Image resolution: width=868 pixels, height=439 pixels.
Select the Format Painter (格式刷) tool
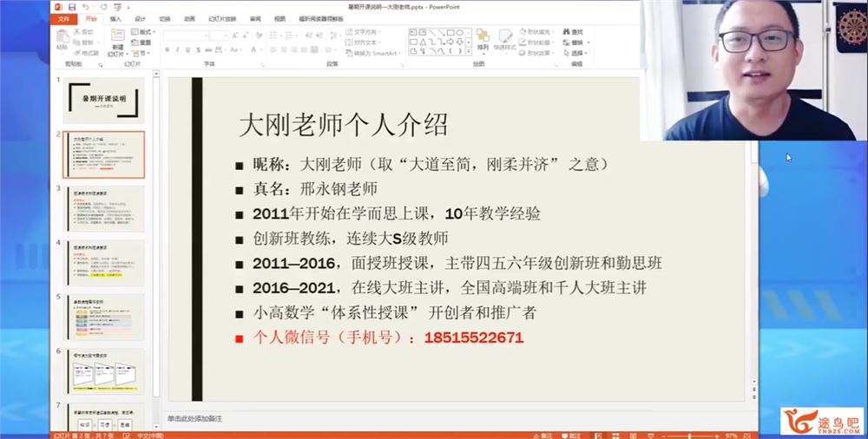coord(87,53)
